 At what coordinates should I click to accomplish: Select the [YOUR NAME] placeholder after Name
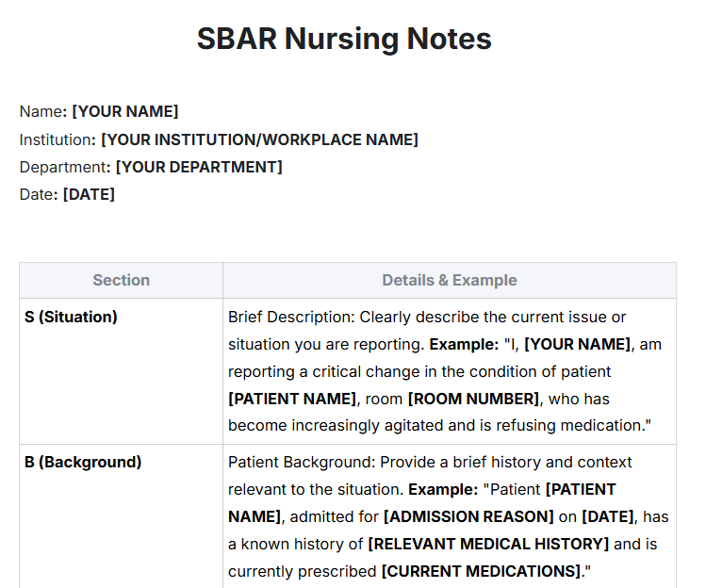coord(125,111)
